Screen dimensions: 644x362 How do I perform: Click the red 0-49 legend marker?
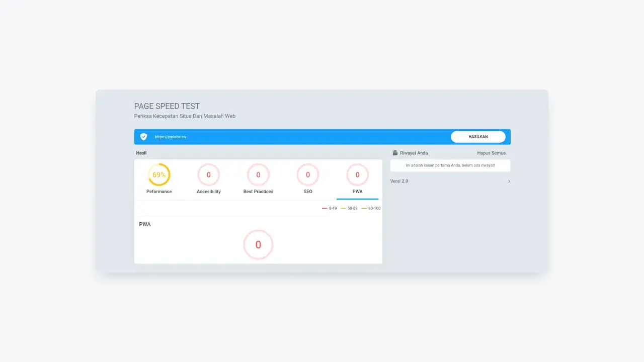(325, 208)
